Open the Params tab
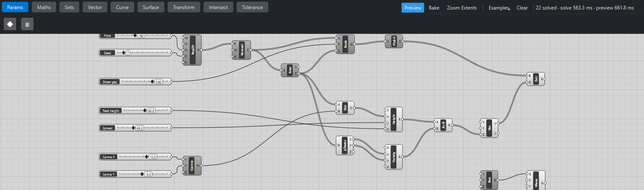The width and height of the screenshot is (644, 190). coord(15,7)
